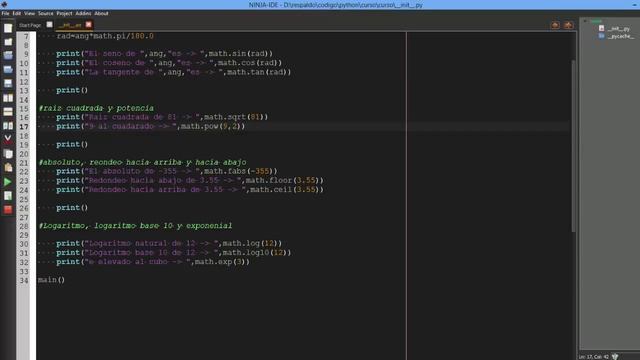Select the green project root name in tree
The height and width of the screenshot is (360, 640).
point(596,21)
